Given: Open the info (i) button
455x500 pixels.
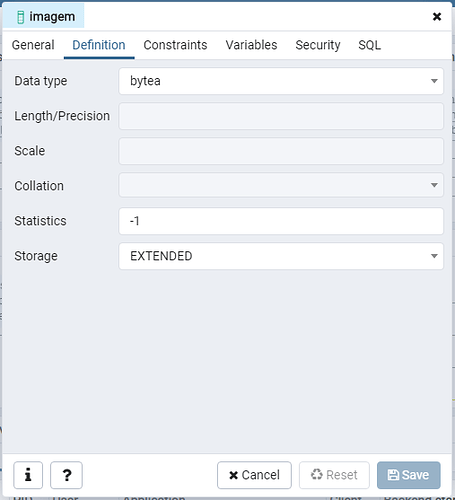Looking at the screenshot, I should (28, 475).
